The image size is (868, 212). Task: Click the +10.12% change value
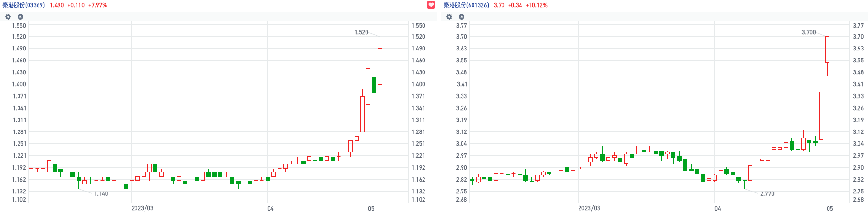(537, 5)
